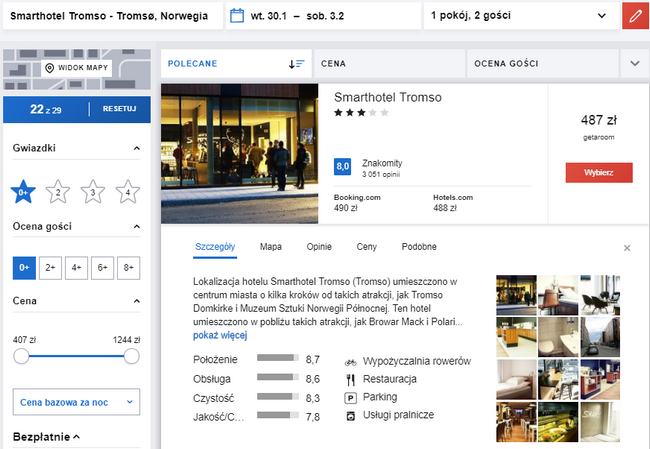The width and height of the screenshot is (650, 449).
Task: Switch to the Szczegóły tab
Action: point(215,247)
